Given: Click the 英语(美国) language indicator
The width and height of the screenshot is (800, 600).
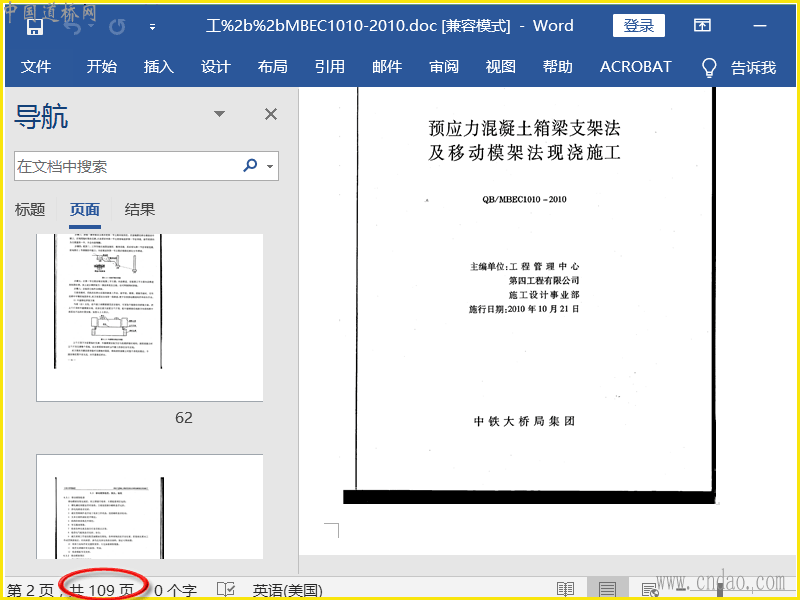Looking at the screenshot, I should click(288, 590).
